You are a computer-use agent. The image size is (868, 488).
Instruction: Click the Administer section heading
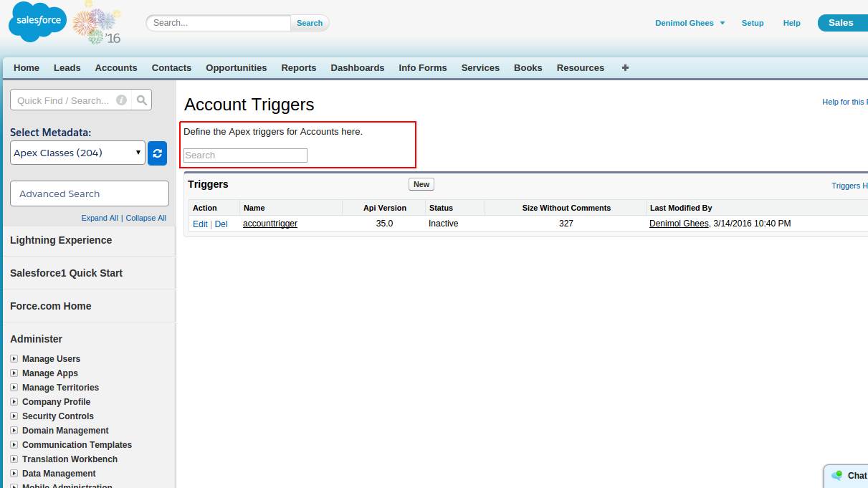click(x=36, y=339)
